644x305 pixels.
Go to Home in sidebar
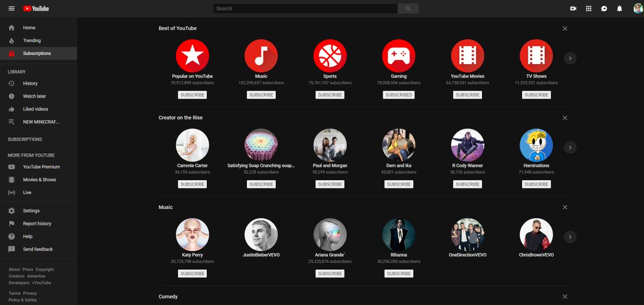coord(39,28)
